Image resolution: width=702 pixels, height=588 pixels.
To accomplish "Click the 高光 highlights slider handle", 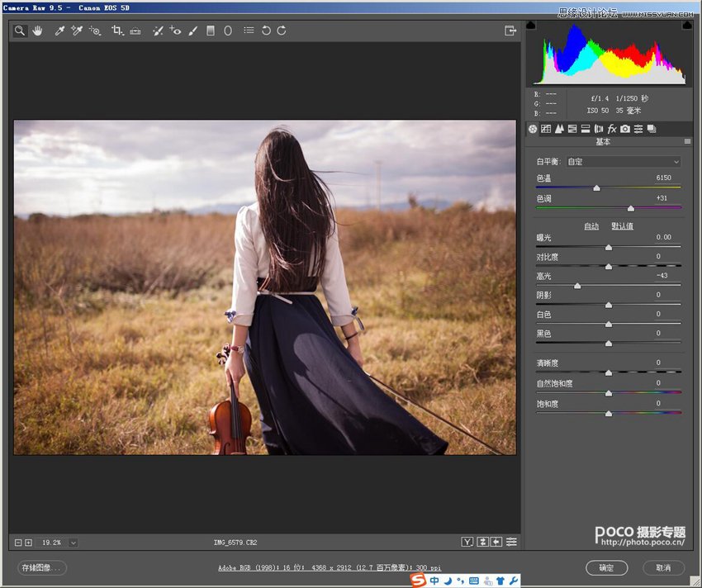I will (577, 286).
